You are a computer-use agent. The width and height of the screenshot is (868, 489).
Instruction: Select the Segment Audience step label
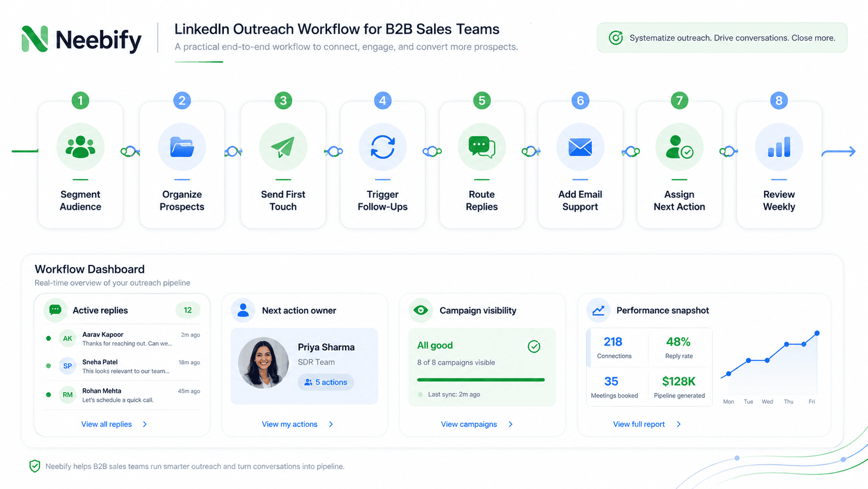80,201
